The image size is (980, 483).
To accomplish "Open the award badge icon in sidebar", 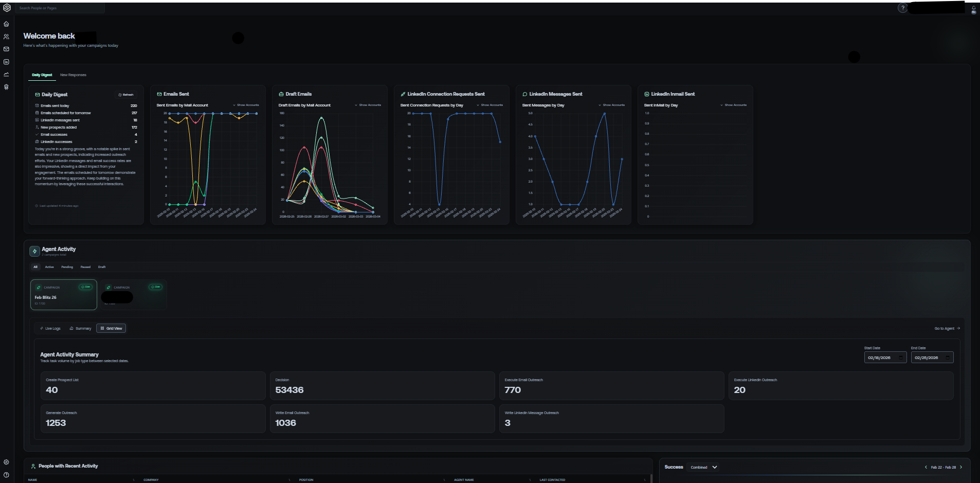I will pos(6,87).
